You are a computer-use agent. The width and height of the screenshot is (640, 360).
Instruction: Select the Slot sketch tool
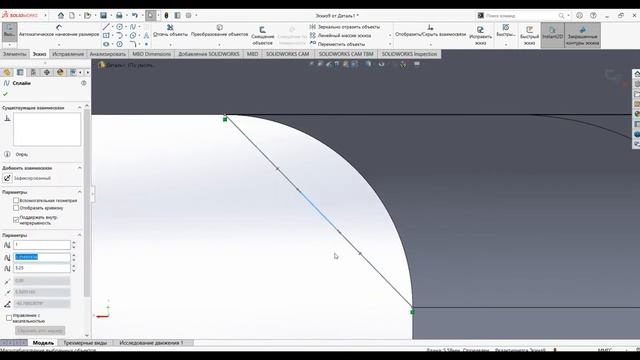coord(106,44)
